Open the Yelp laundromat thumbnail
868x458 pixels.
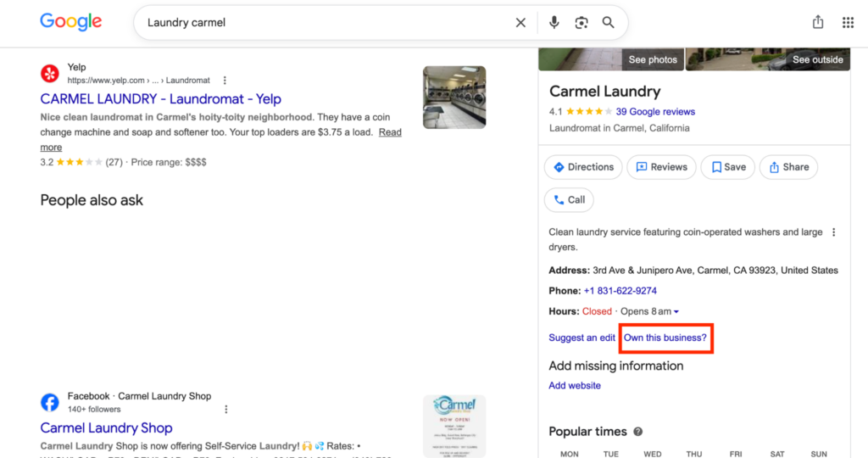point(454,98)
